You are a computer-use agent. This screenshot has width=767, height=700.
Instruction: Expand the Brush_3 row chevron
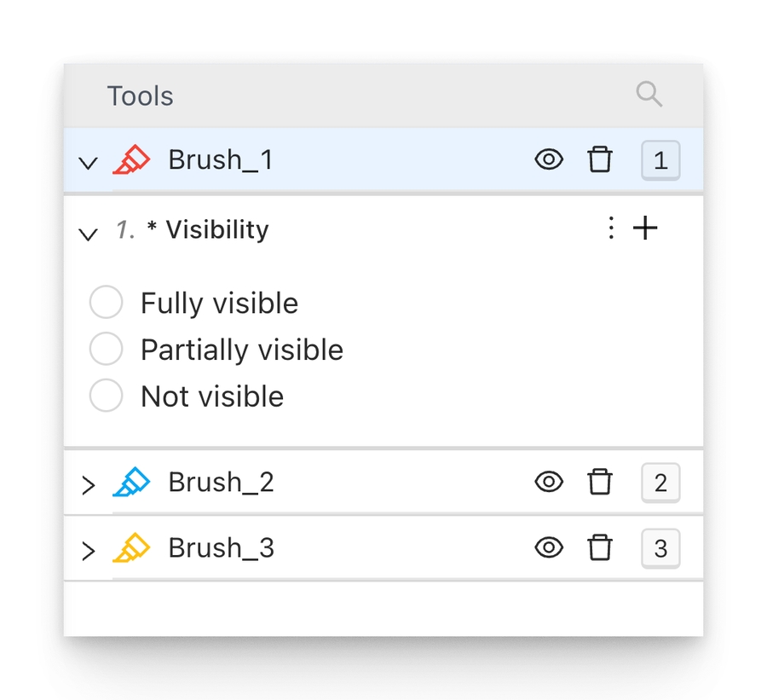[x=88, y=551]
